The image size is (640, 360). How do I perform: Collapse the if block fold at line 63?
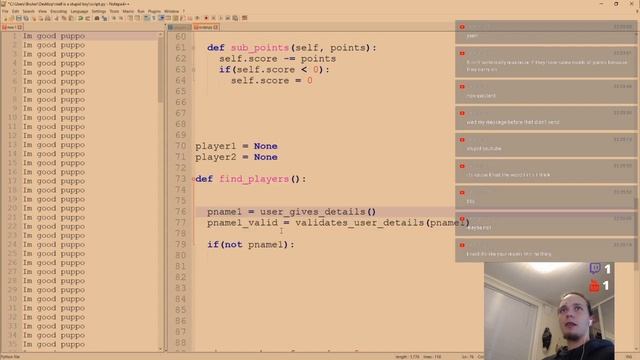coord(193,70)
